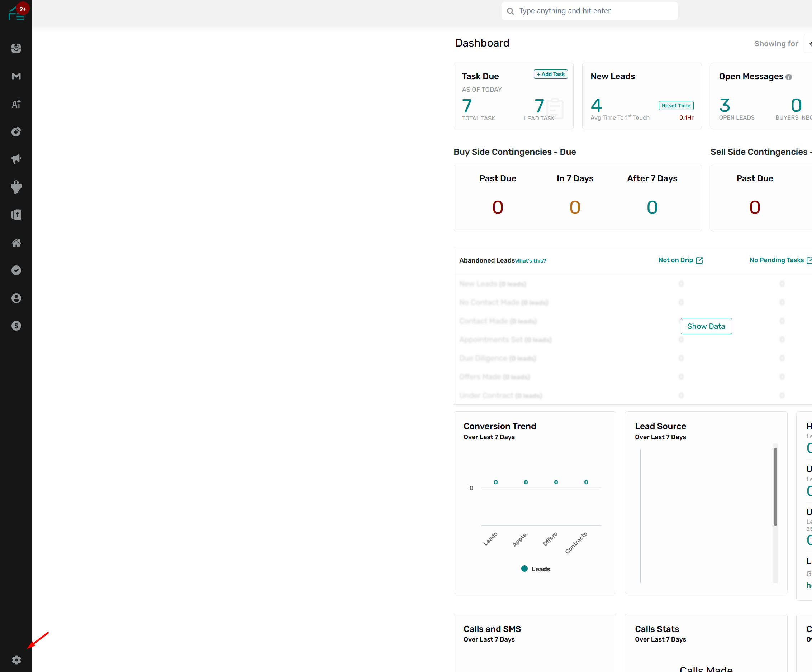Open the house properties icon in sidebar
The image size is (812, 672).
[x=16, y=243]
